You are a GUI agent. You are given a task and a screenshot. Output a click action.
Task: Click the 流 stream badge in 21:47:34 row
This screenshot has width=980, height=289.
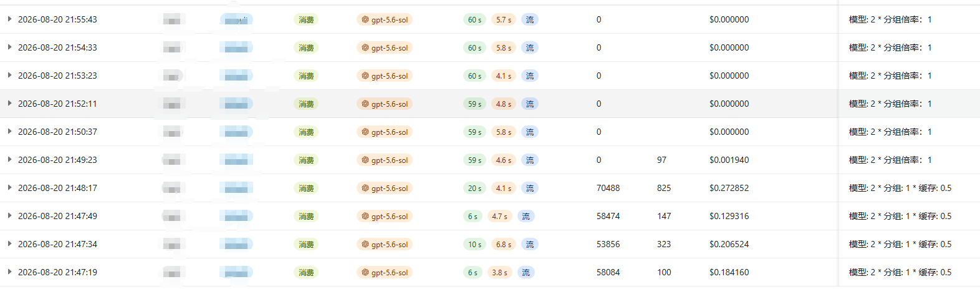(x=530, y=244)
